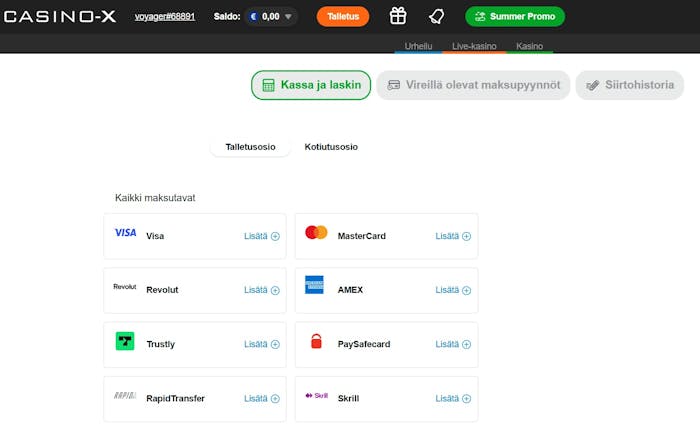Image resolution: width=700 pixels, height=427 pixels.
Task: Click the MasterCard payment method name
Action: (362, 236)
